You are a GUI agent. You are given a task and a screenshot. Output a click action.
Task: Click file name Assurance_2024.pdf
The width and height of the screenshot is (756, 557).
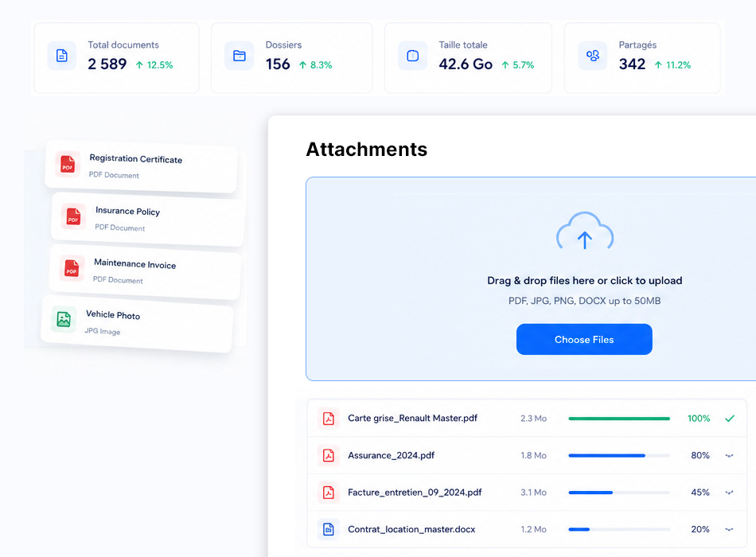point(391,455)
